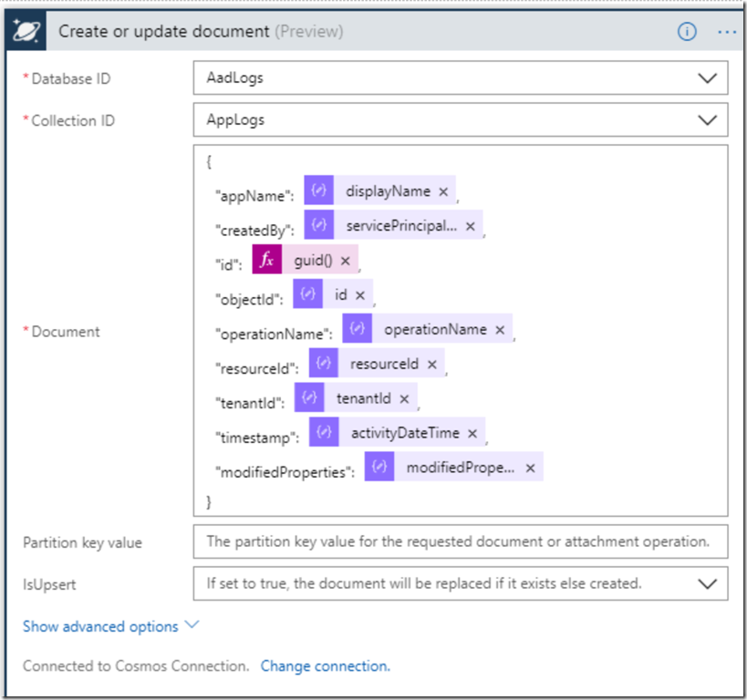Screen dimensions: 747x700
Task: Click the "resourceId": key text in Document
Action: coord(257,368)
